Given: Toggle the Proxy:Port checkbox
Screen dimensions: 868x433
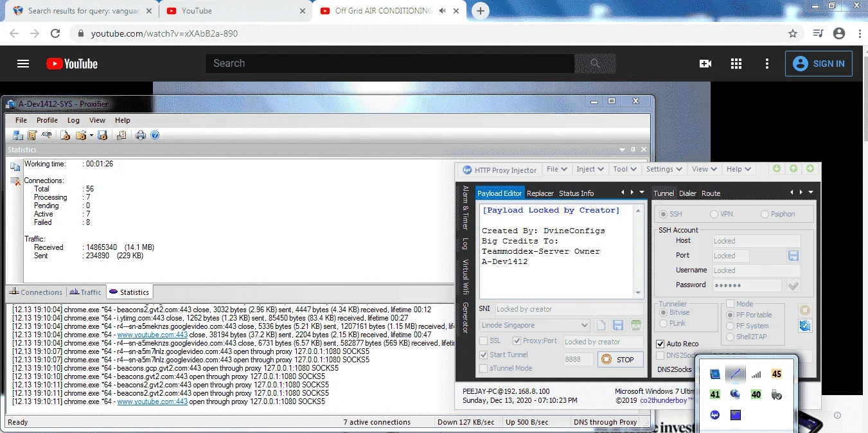Looking at the screenshot, I should [x=516, y=341].
